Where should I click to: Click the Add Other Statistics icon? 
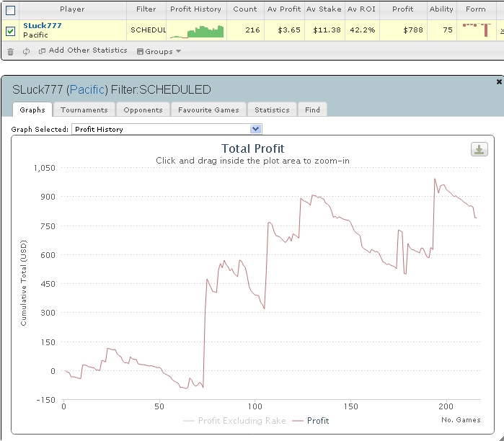[42, 50]
